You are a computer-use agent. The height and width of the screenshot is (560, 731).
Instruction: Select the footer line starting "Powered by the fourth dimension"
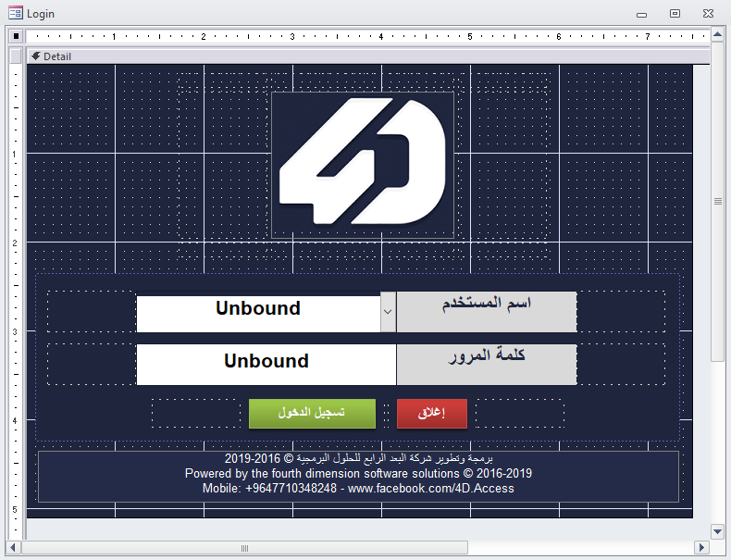click(358, 473)
